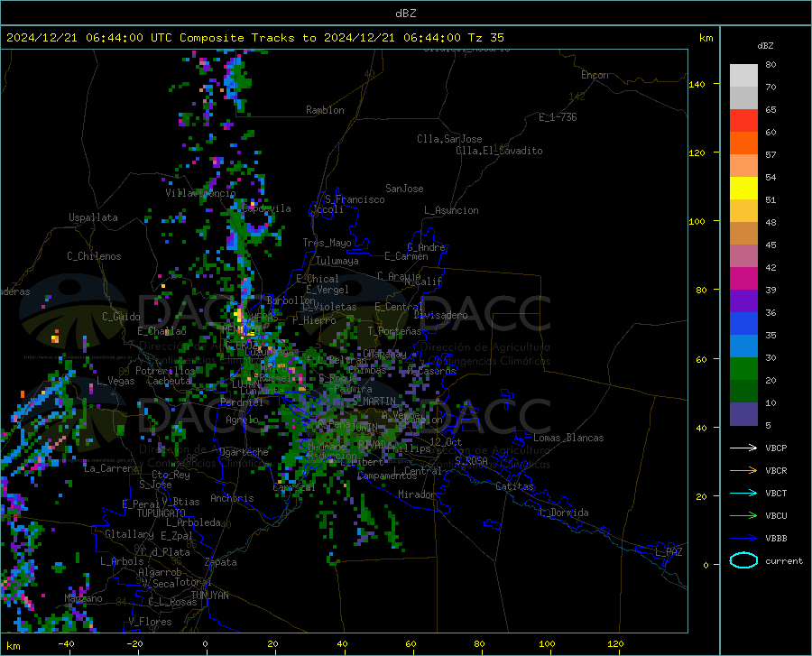
Task: Click the cyan VBCT arrow in the legend
Action: [x=743, y=493]
